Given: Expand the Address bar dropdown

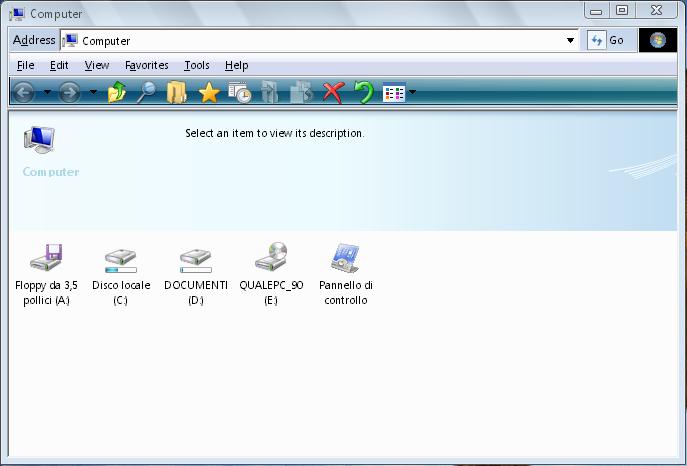Looking at the screenshot, I should click(570, 40).
